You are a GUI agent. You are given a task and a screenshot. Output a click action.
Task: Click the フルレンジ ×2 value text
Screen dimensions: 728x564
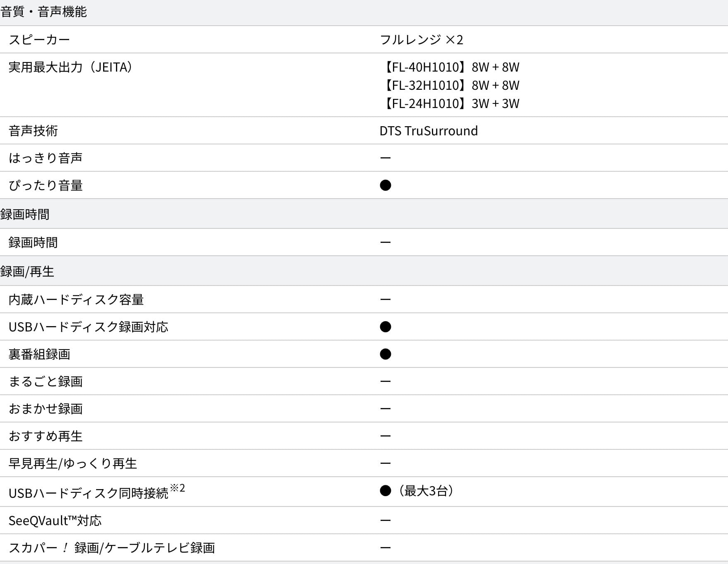[422, 39]
